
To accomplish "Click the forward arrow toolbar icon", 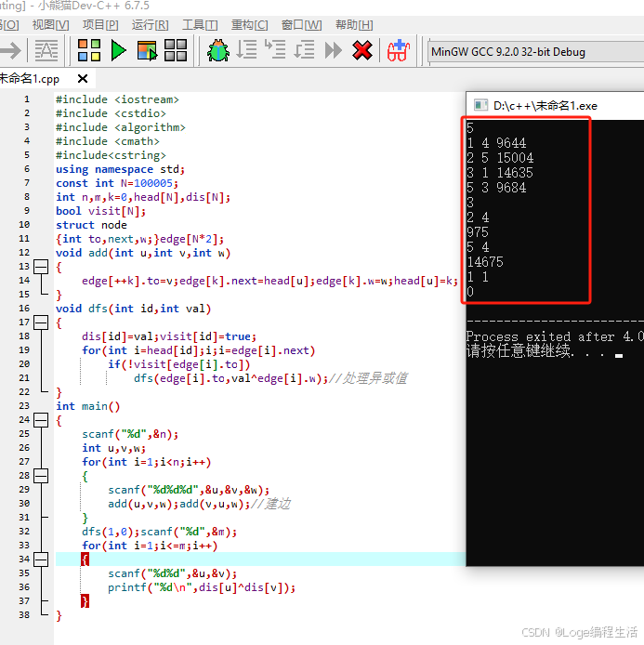I will (x=11, y=50).
